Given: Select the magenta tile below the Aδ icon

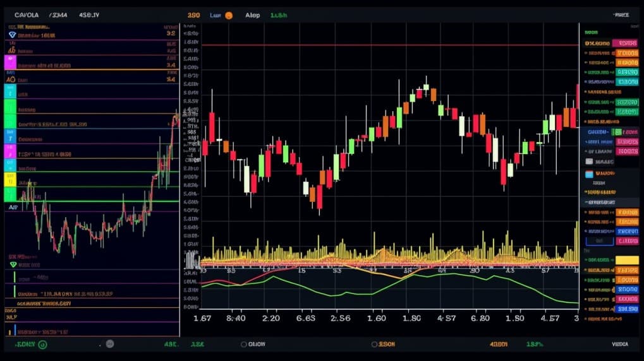Looking at the screenshot, I should [x=10, y=62].
